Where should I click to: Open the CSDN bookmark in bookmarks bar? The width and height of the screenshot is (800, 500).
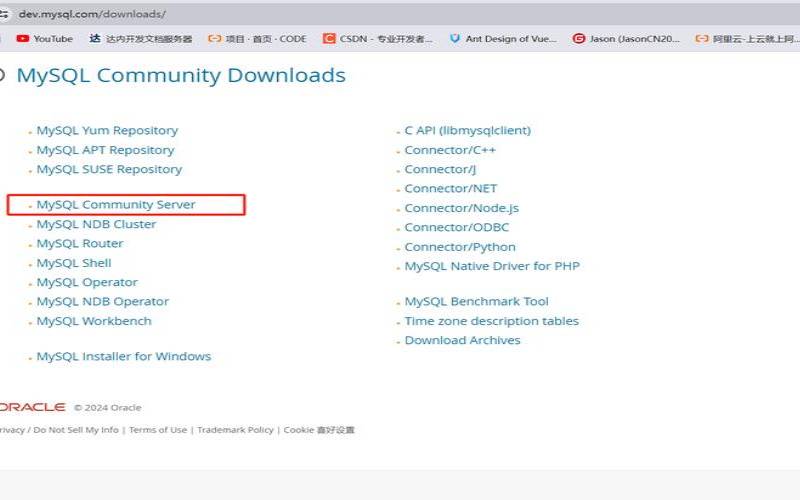378,39
